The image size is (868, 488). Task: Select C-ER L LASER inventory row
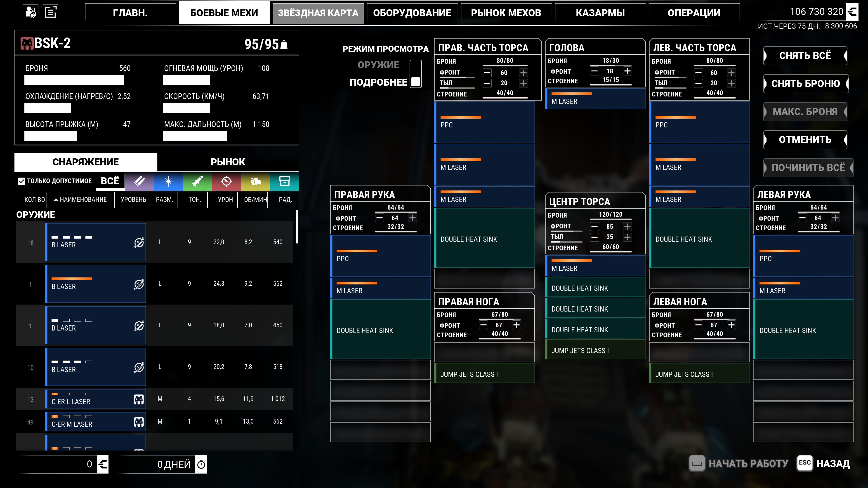pos(154,399)
